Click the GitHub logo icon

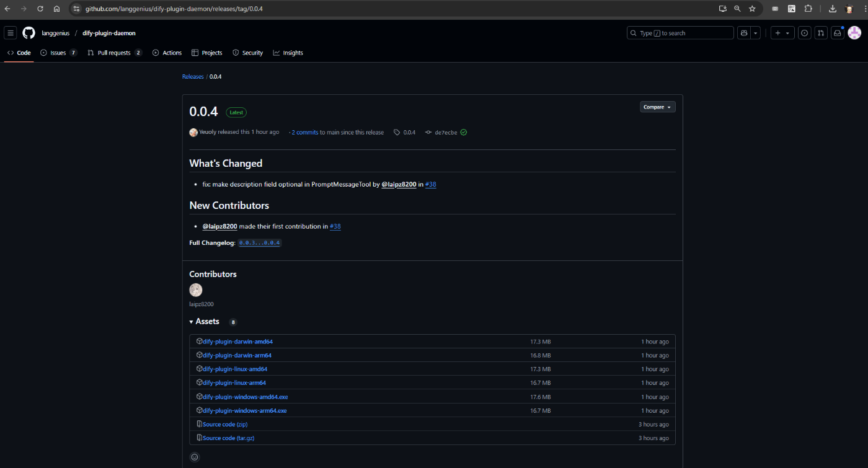tap(29, 32)
